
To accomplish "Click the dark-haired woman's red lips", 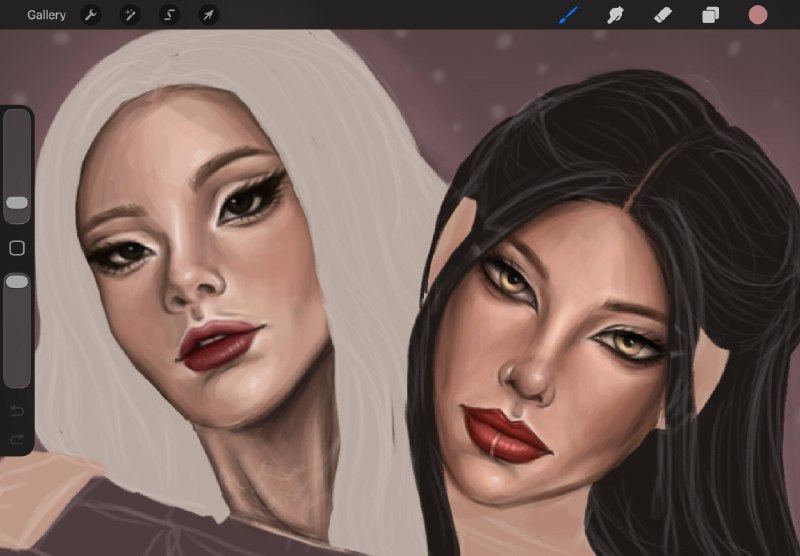I will point(505,434).
